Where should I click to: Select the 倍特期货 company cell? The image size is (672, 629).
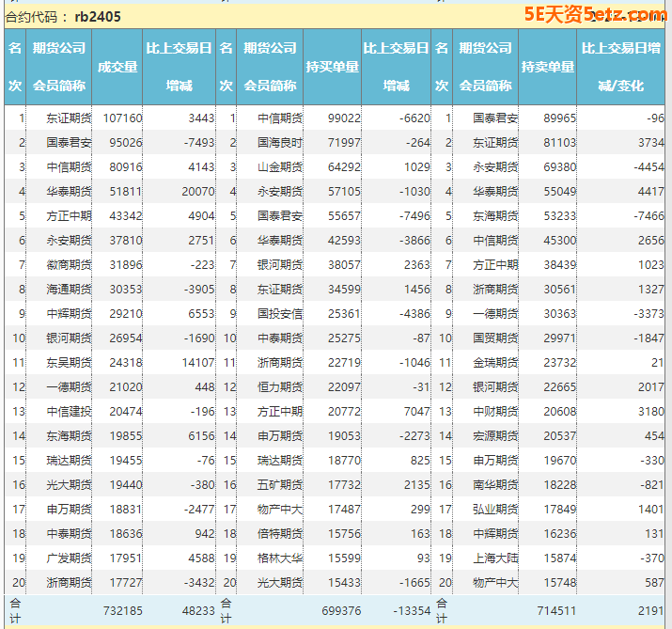pyautogui.click(x=280, y=534)
